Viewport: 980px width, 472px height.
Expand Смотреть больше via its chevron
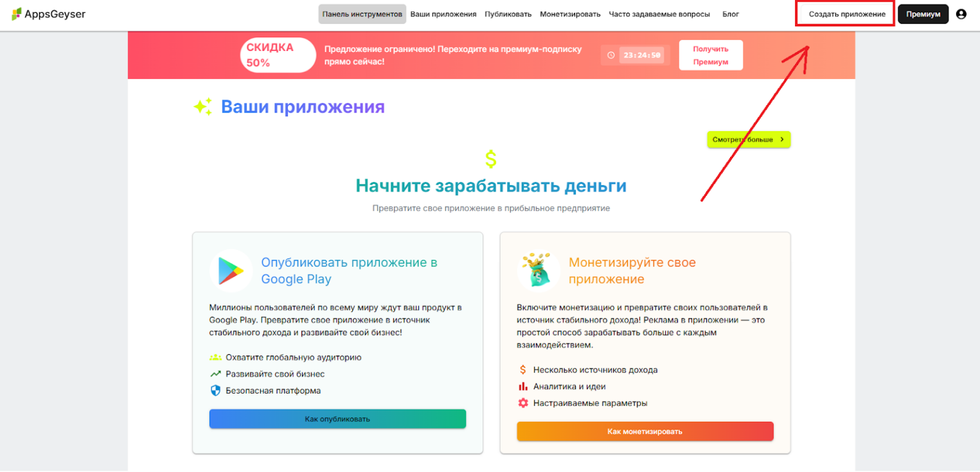click(x=783, y=139)
